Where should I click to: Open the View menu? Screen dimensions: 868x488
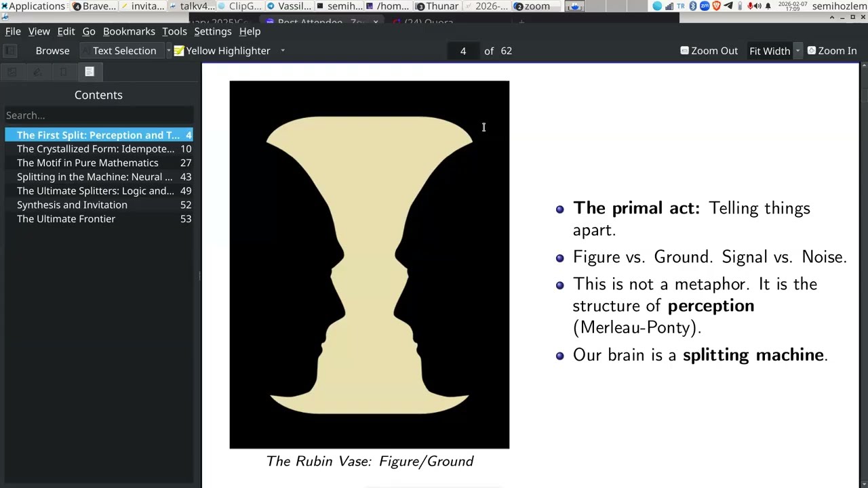pos(39,31)
